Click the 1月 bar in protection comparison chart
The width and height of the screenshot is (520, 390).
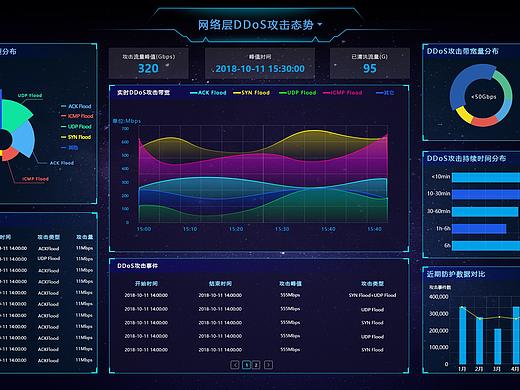click(x=462, y=335)
